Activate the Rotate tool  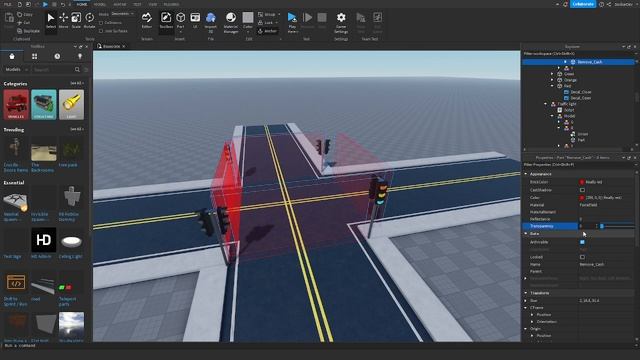point(89,20)
